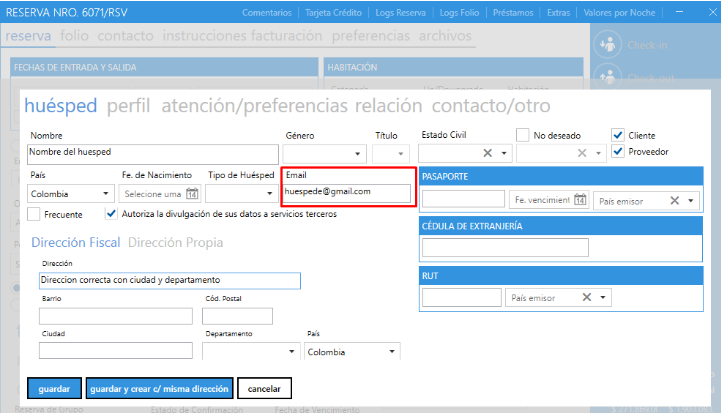Uncheck the Autoriza la divulgación checkbox

pyautogui.click(x=111, y=213)
